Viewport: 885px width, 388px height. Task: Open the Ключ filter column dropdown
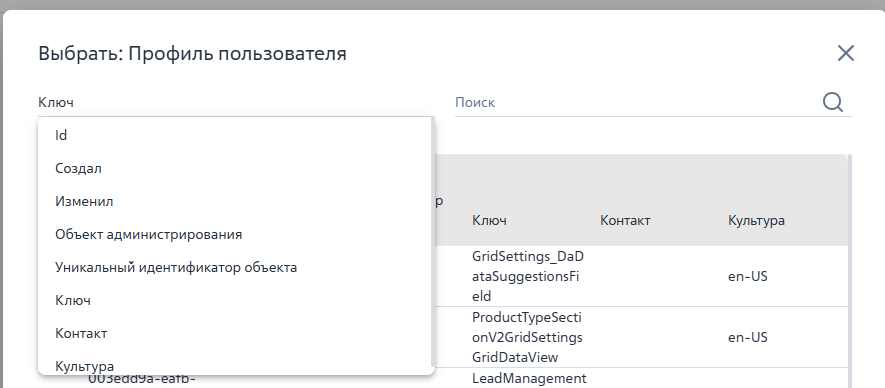(236, 102)
